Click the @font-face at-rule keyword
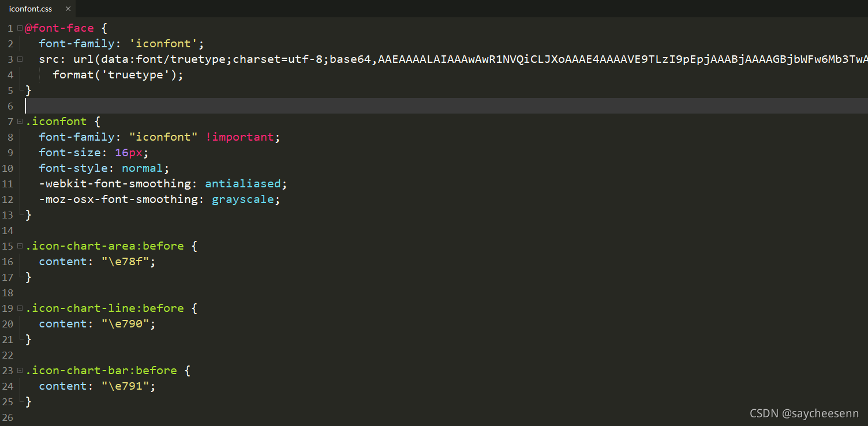The image size is (868, 426). [x=59, y=28]
